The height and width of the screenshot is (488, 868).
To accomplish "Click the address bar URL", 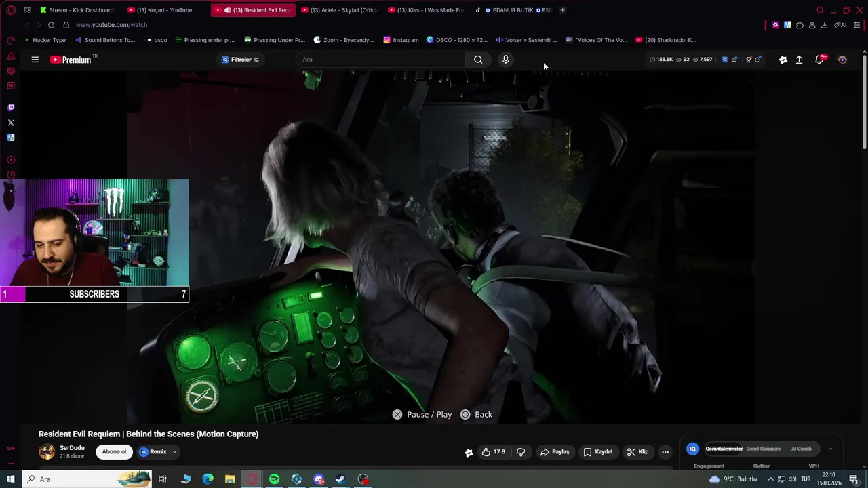I will pyautogui.click(x=111, y=25).
